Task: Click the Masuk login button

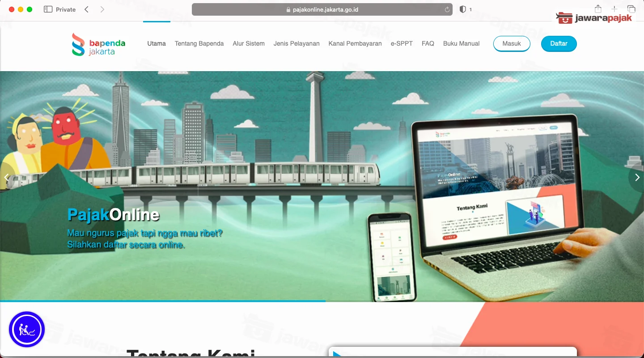Action: point(512,43)
